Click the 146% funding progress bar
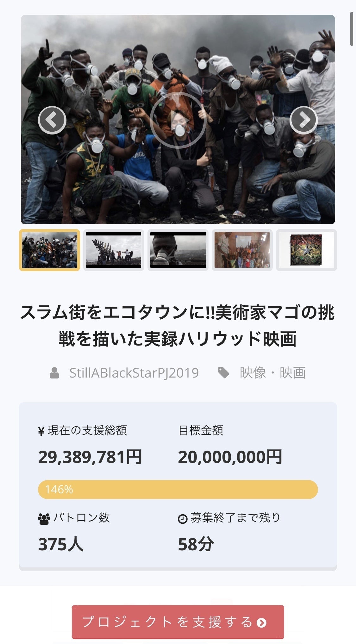 (178, 490)
